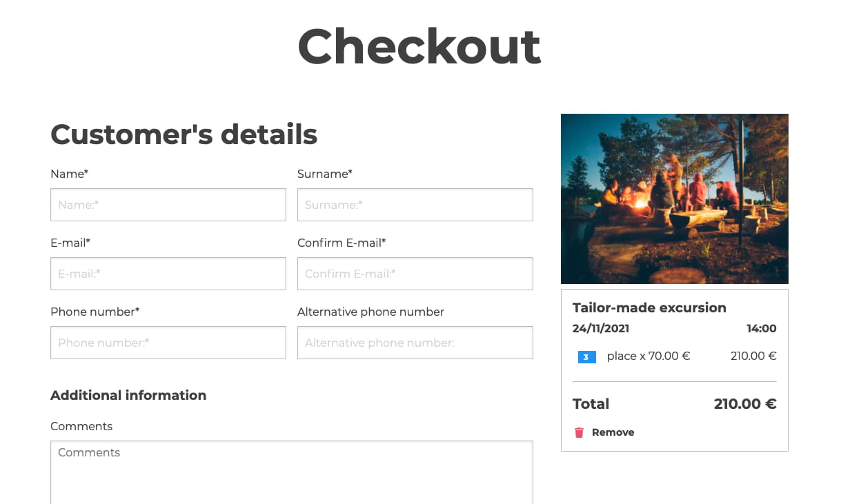Click inside the Comments text area
This screenshot has height=504, width=861.
292,472
